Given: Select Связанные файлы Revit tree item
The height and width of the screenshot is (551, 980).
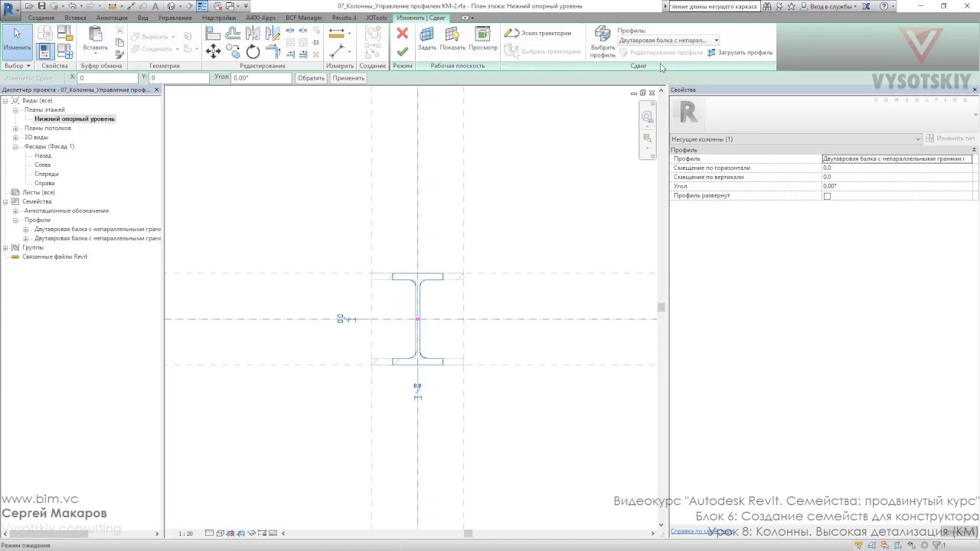Looking at the screenshot, I should 54,256.
